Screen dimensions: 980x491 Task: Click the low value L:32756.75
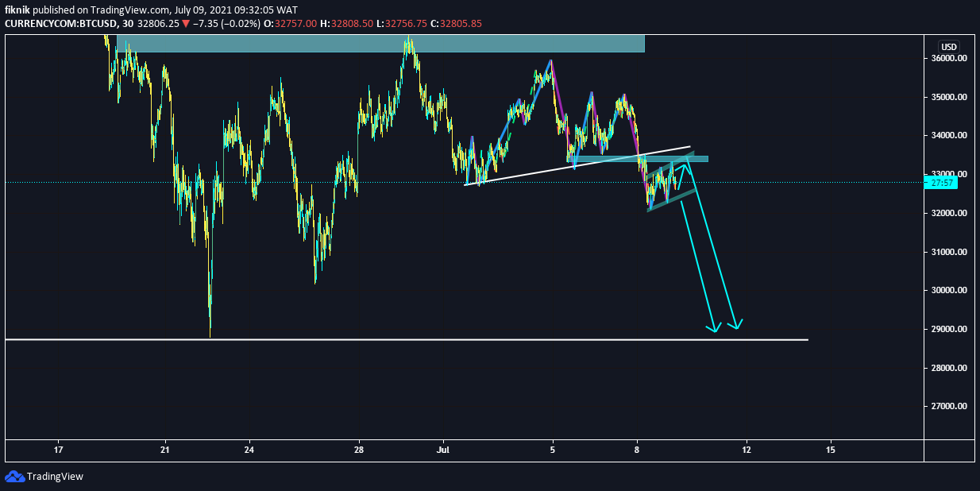click(401, 24)
